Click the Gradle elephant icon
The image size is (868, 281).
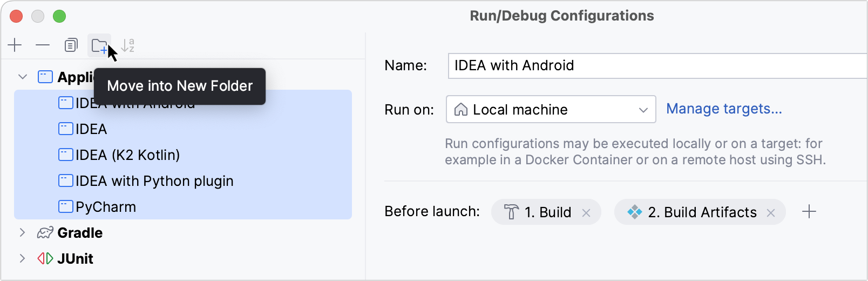(x=45, y=233)
